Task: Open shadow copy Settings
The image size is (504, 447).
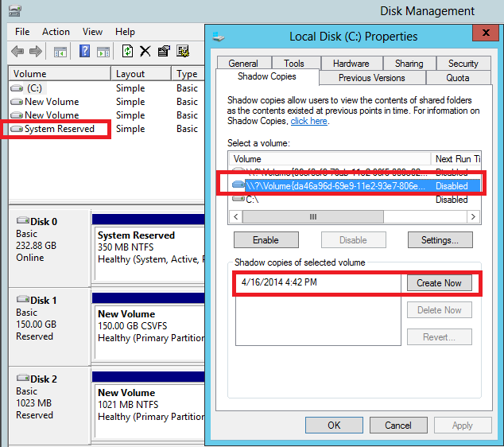Action: click(440, 240)
